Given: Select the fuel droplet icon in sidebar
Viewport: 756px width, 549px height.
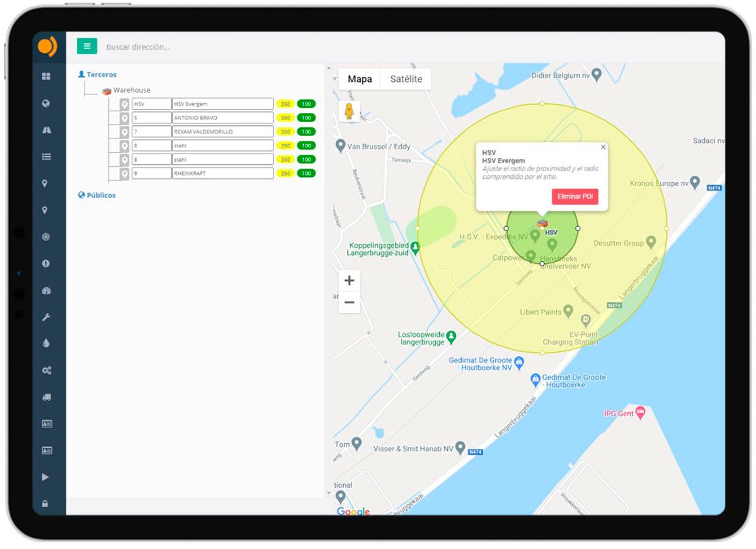Looking at the screenshot, I should pyautogui.click(x=46, y=344).
